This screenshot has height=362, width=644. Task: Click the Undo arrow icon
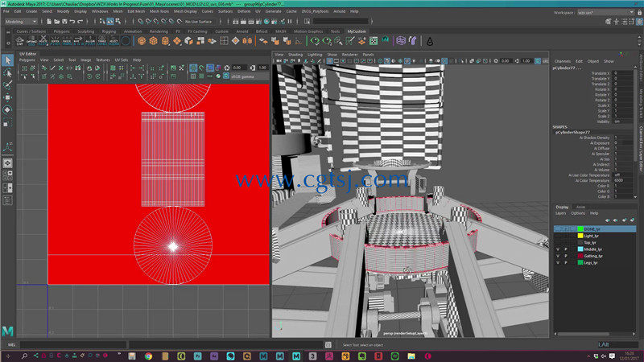pyautogui.click(x=72, y=22)
